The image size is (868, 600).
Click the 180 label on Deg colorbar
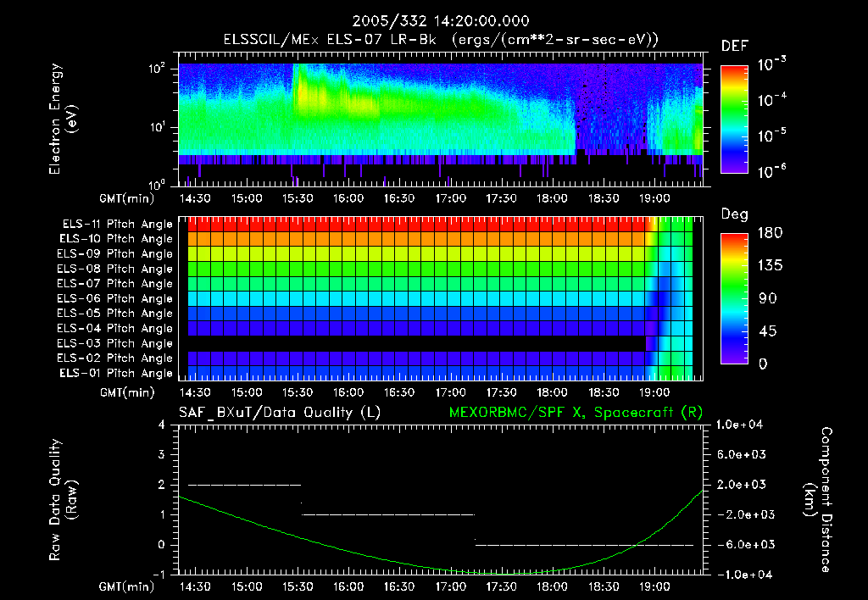tap(770, 232)
